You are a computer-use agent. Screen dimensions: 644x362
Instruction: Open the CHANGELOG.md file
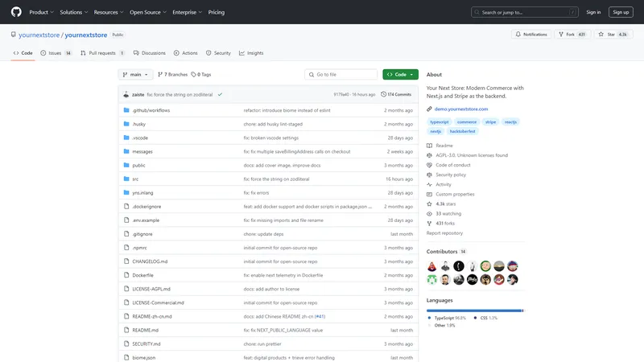click(x=150, y=261)
